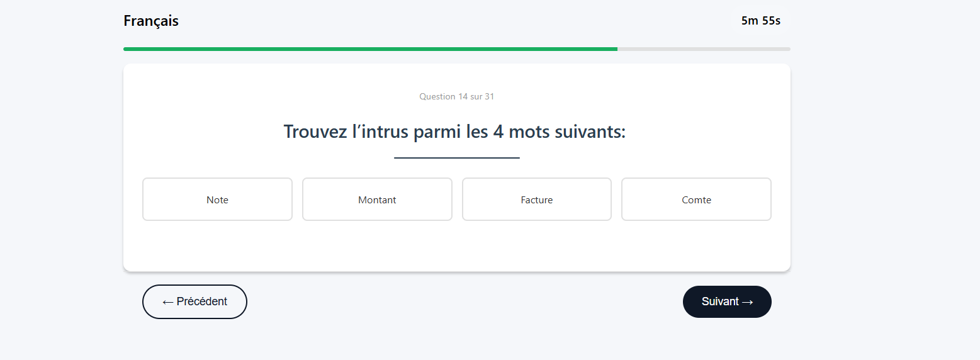This screenshot has height=360, width=980.
Task: Click the "Trouvez l'intrus" question title
Action: [x=454, y=132]
